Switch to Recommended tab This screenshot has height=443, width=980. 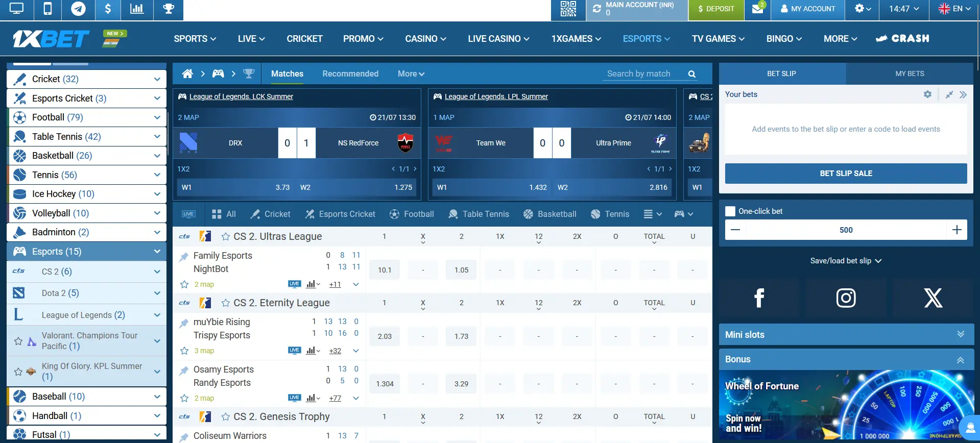[x=350, y=73]
